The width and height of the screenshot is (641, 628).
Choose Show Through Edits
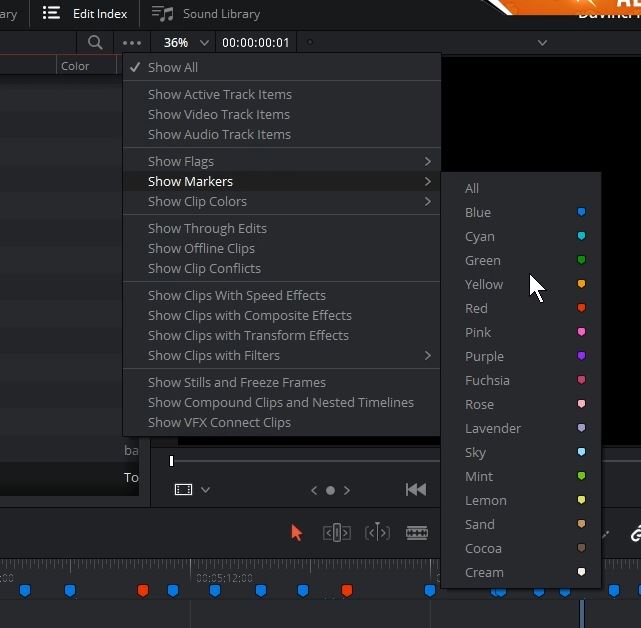pyautogui.click(x=282, y=229)
